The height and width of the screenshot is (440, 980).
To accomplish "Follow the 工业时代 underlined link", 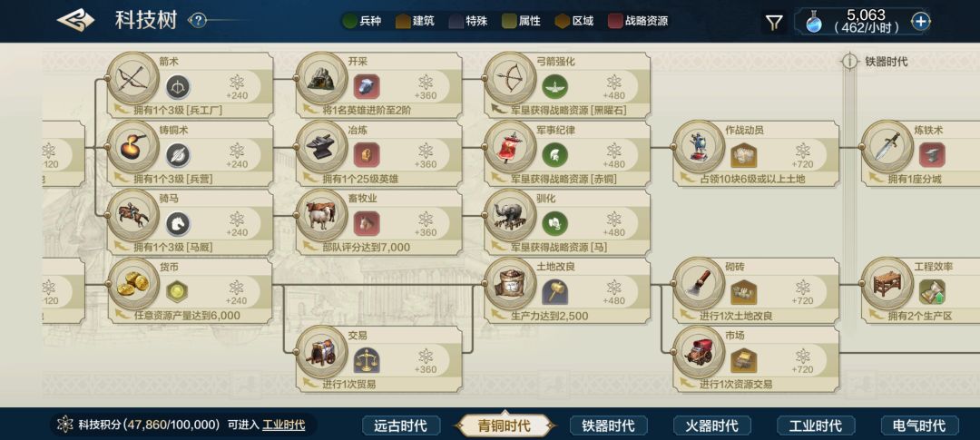I will [x=284, y=425].
